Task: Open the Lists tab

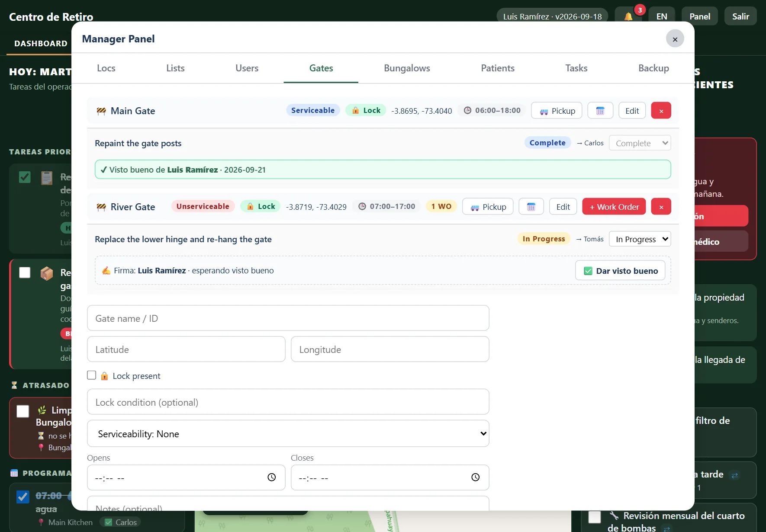Action: point(175,68)
